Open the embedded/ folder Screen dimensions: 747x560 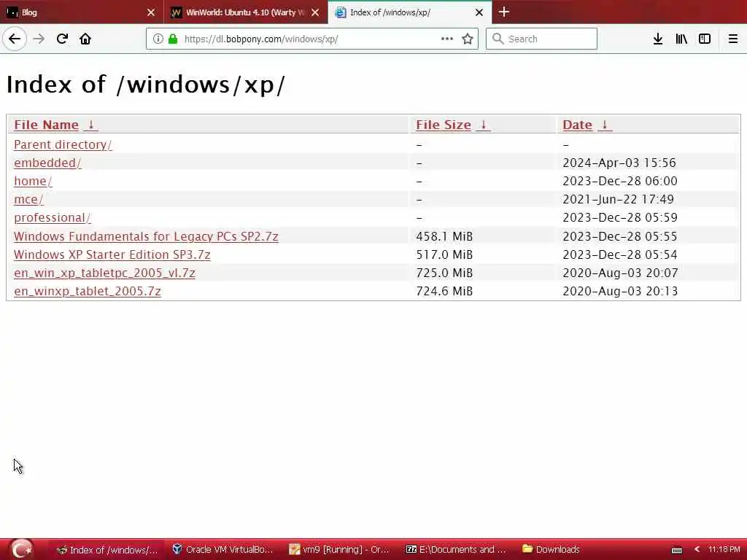click(47, 163)
